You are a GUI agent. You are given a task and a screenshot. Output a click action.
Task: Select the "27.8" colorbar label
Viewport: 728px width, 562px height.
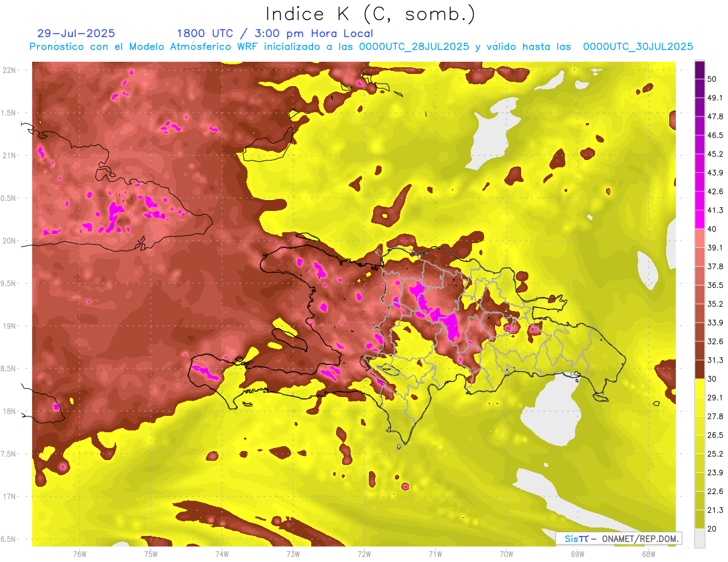(715, 416)
